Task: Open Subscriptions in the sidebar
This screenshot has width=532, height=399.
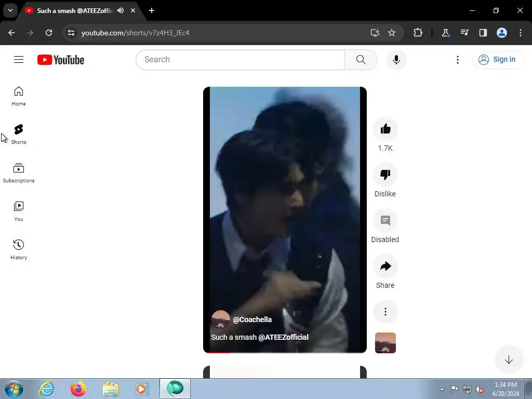Action: pos(19,173)
